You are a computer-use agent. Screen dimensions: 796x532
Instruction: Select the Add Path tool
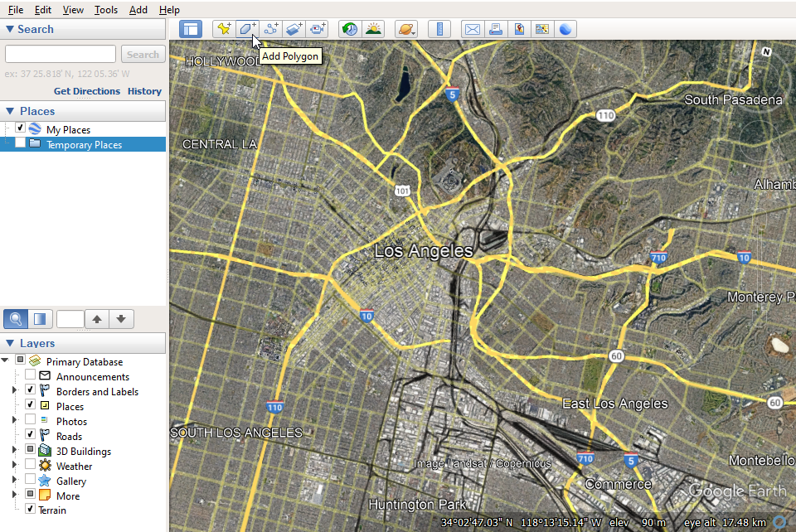pos(270,29)
